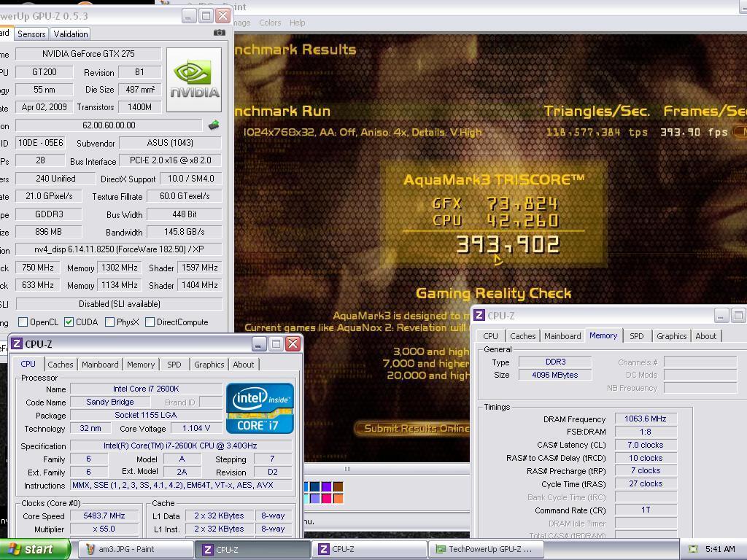The width and height of the screenshot is (747, 560).
Task: Click the Subvendor value ASUS (1043)
Action: click(171, 143)
